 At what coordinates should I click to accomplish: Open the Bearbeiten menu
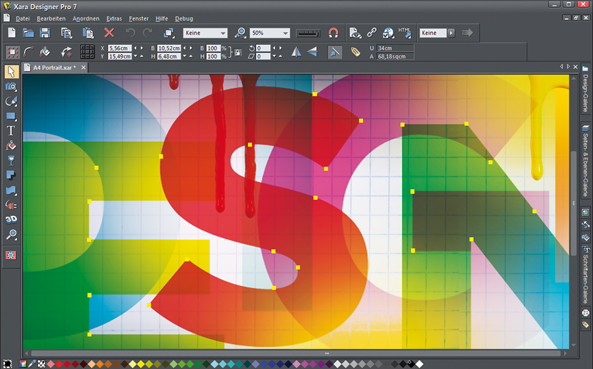[x=51, y=19]
